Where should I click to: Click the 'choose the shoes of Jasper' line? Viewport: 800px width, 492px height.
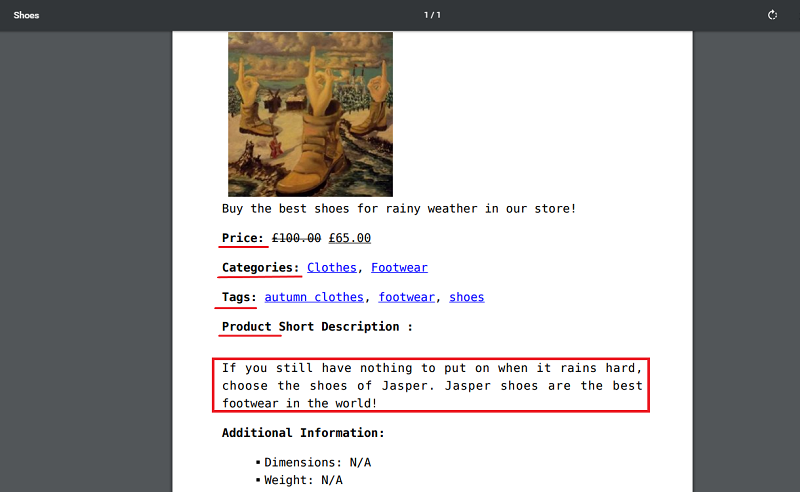pyautogui.click(x=432, y=386)
